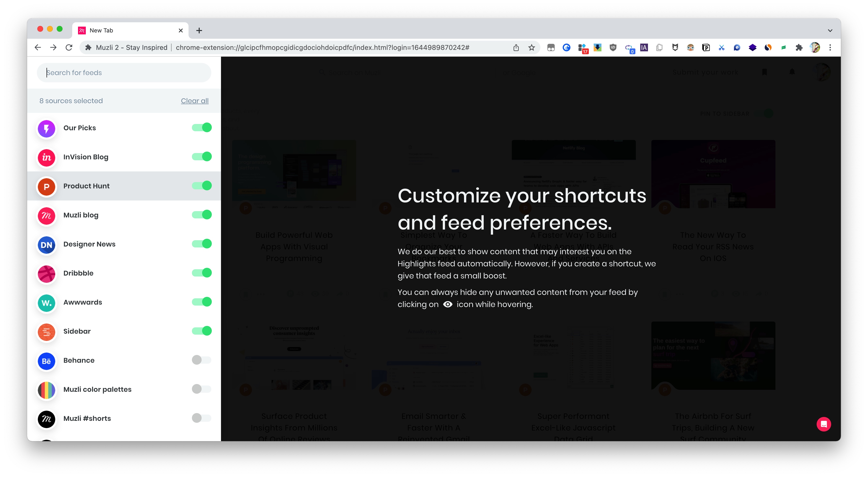
Task: Disable the Product Hunt feed toggle
Action: pyautogui.click(x=202, y=186)
